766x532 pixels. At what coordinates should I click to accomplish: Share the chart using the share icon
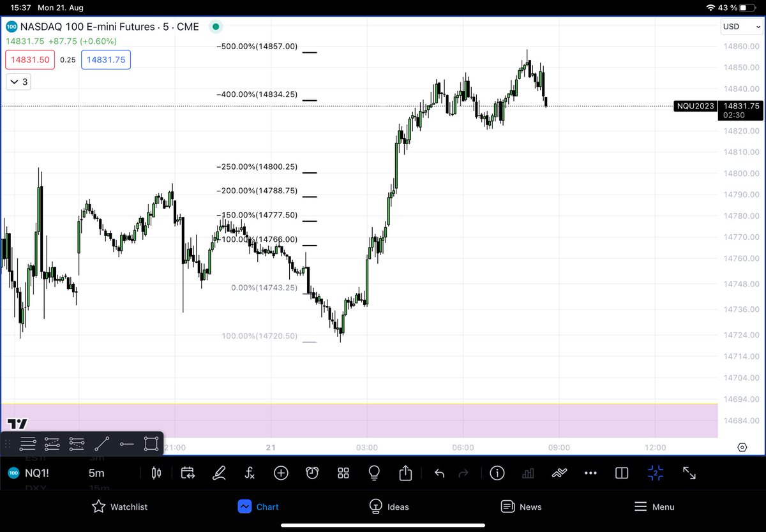click(405, 473)
